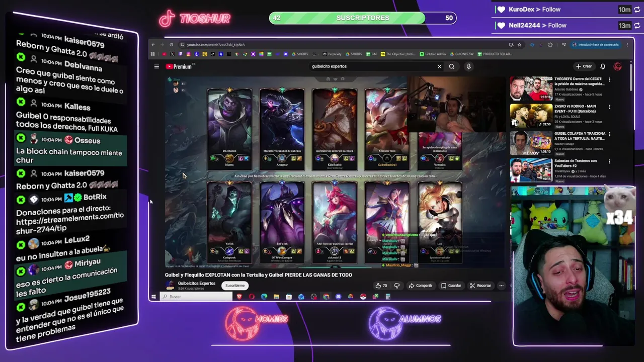
Task: Open the YouTube hamburger guide menu
Action: (x=156, y=66)
